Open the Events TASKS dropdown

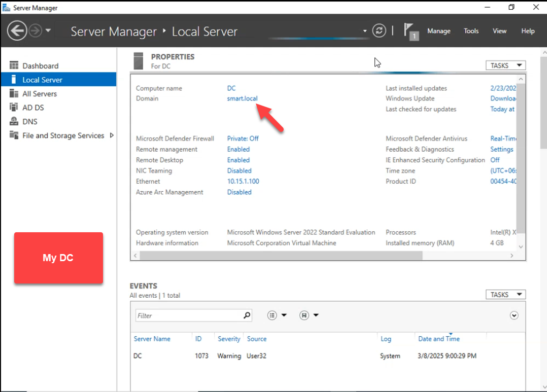coord(505,295)
